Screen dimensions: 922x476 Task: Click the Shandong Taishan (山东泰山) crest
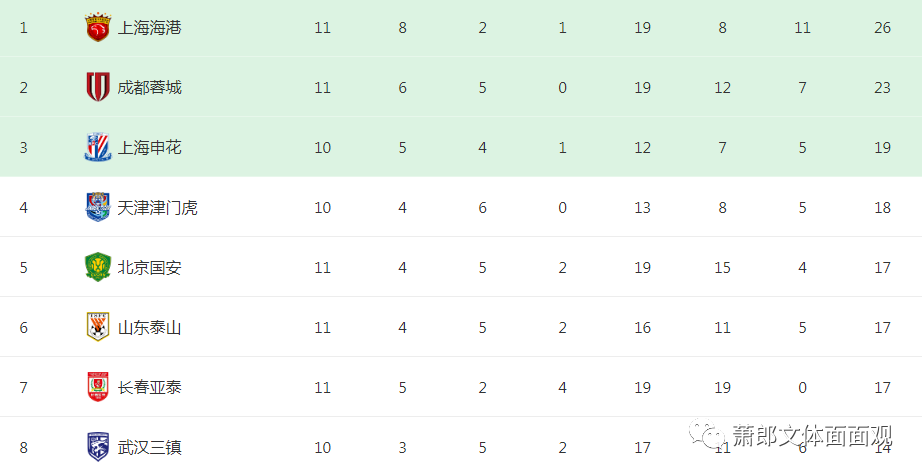point(98,327)
